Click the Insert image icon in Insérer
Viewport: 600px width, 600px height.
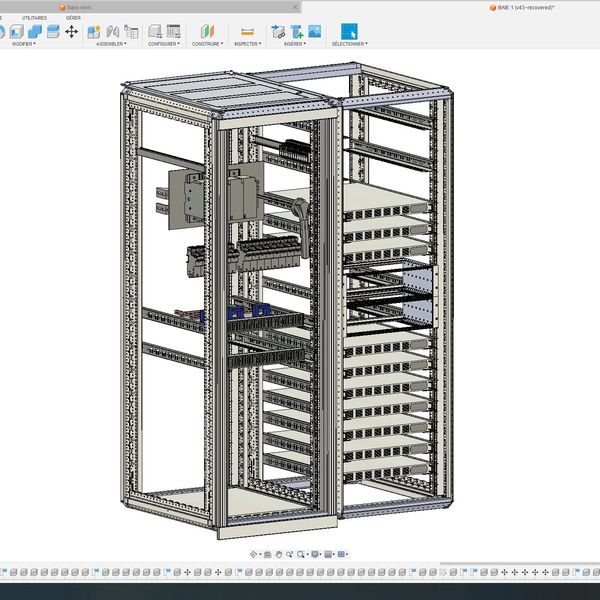pos(314,31)
